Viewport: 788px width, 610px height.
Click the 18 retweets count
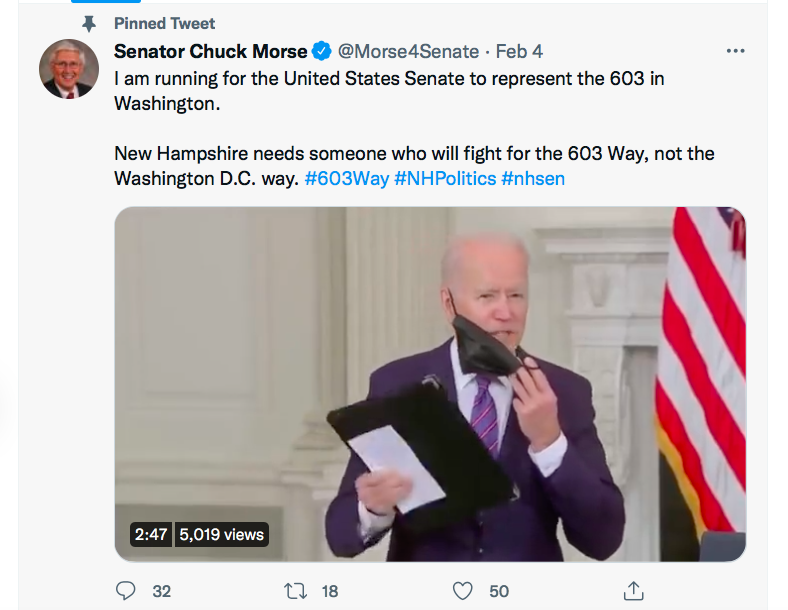pyautogui.click(x=329, y=592)
